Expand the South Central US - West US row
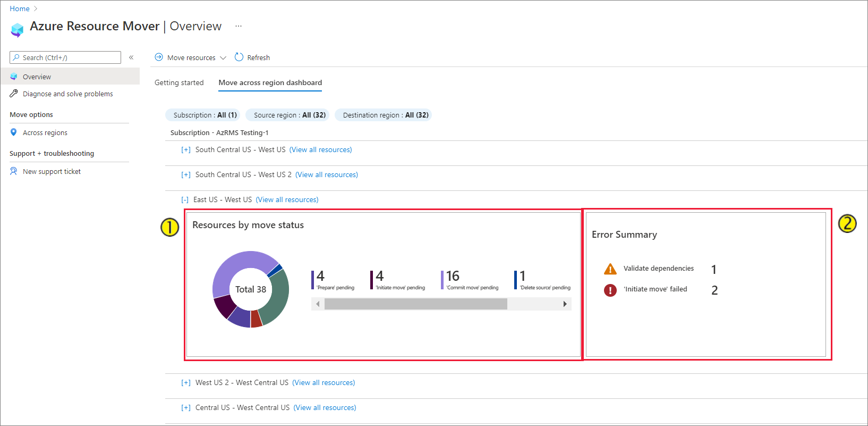The image size is (868, 426). click(186, 150)
